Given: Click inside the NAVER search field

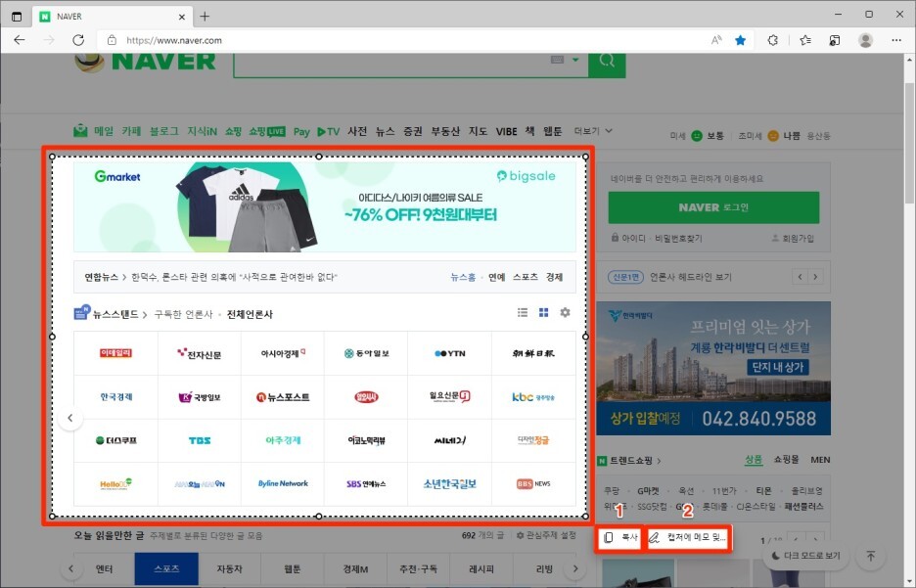Looking at the screenshot, I should (x=391, y=63).
